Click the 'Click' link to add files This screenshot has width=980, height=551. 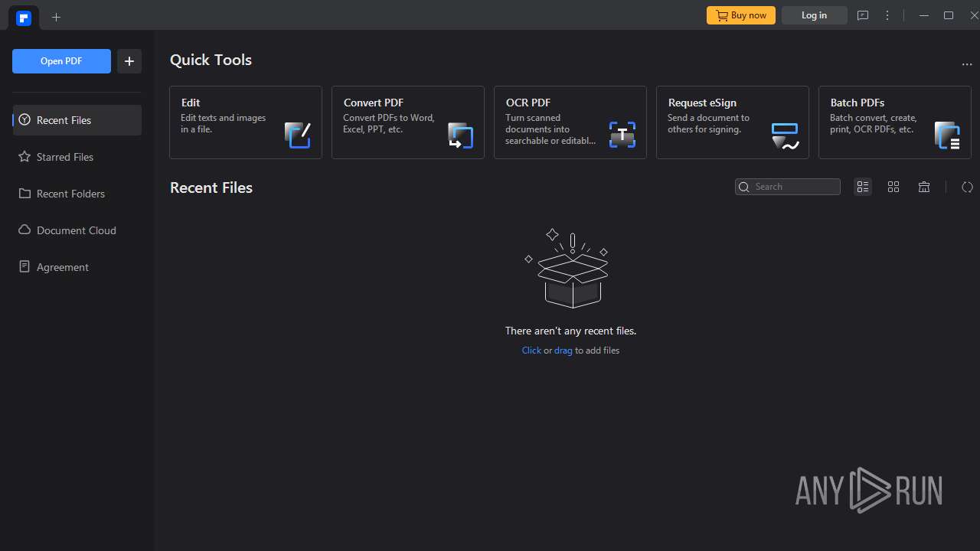click(x=531, y=350)
